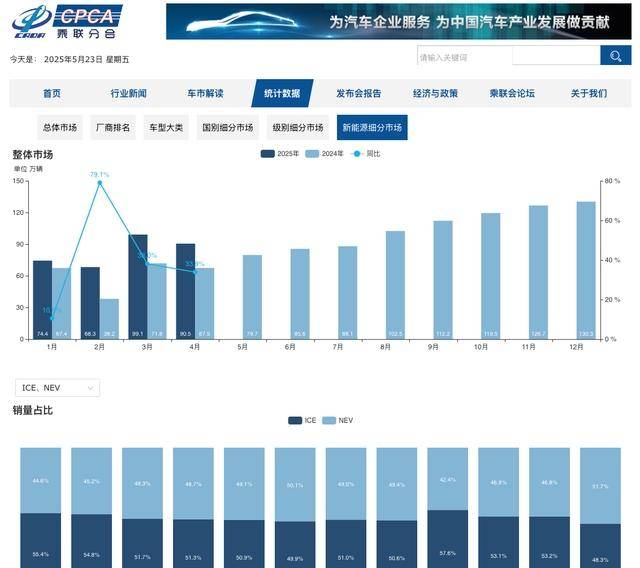Viewport: 640px width, 568px height.
Task: Toggle the 2025年 legend series
Action: coord(280,154)
